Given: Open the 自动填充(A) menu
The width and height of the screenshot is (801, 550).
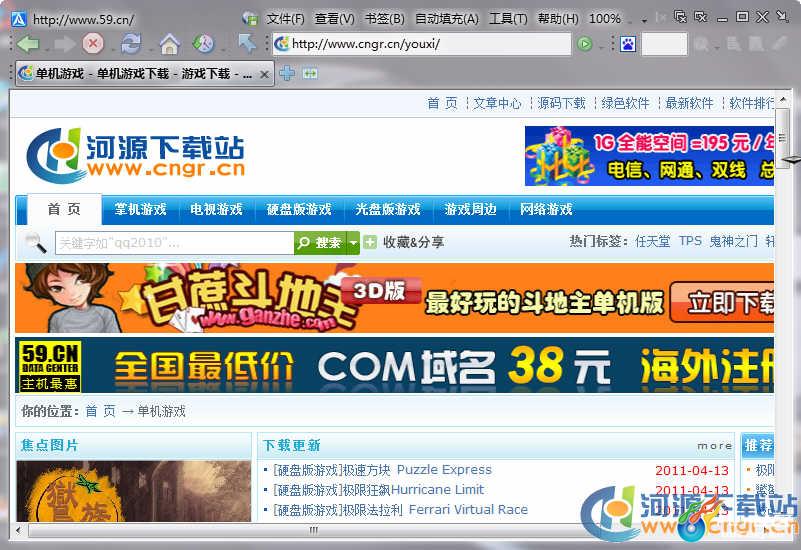Looking at the screenshot, I should pyautogui.click(x=447, y=19).
